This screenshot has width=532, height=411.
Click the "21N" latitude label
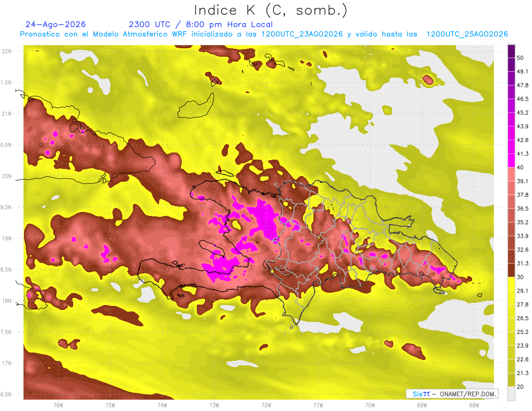[x=8, y=114]
